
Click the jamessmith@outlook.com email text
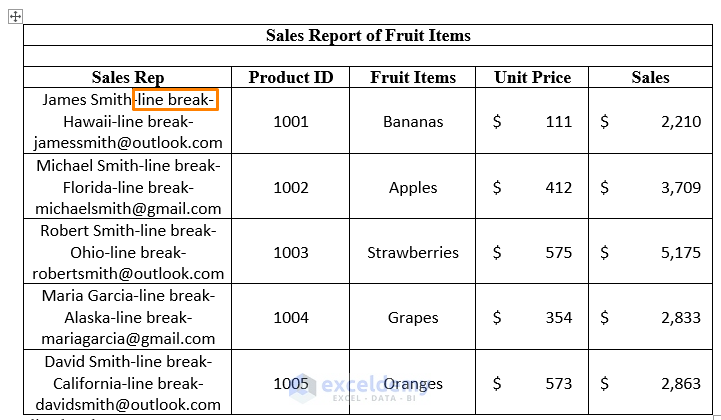(x=128, y=143)
